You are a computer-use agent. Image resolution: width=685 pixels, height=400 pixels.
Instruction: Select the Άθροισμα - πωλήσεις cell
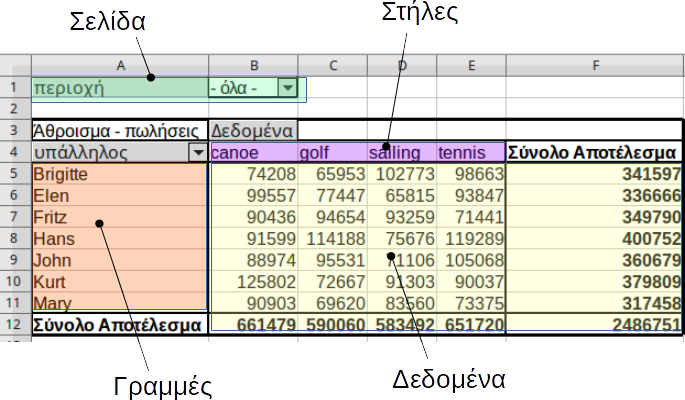pos(120,131)
